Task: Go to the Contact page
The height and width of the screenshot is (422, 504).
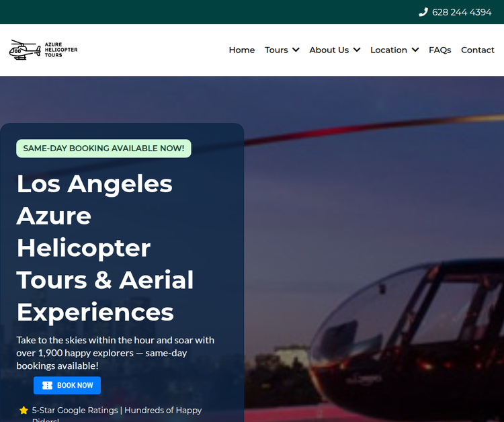Action: (x=478, y=50)
